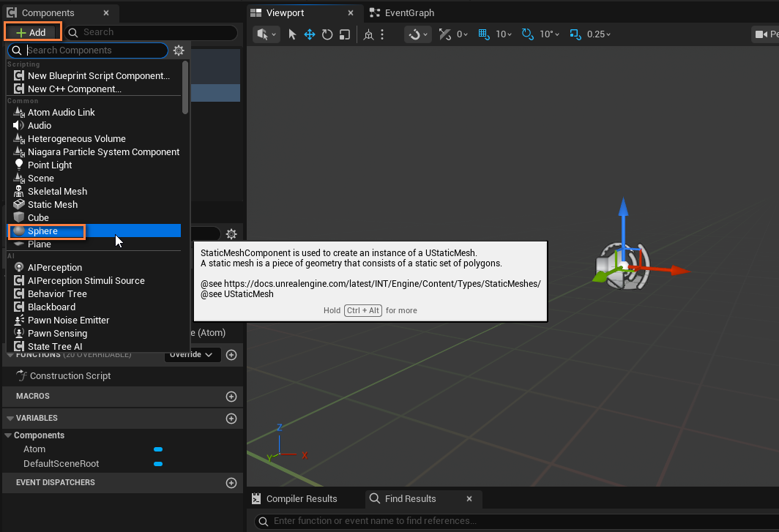
Task: Add a Plane component
Action: [x=94, y=244]
